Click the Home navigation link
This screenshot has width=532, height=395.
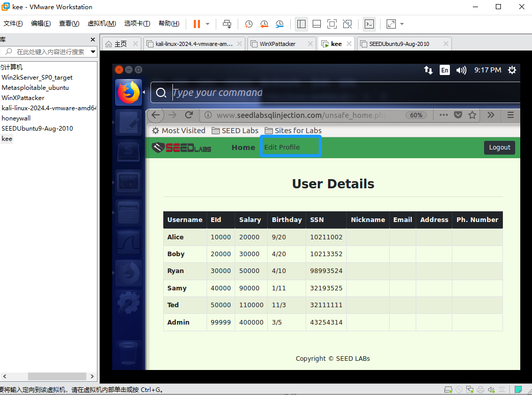(x=243, y=147)
